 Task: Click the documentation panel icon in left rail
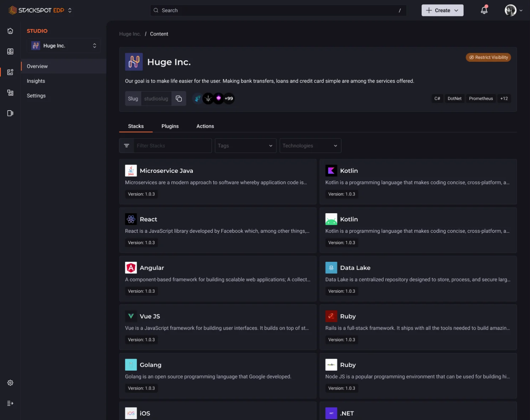click(10, 113)
